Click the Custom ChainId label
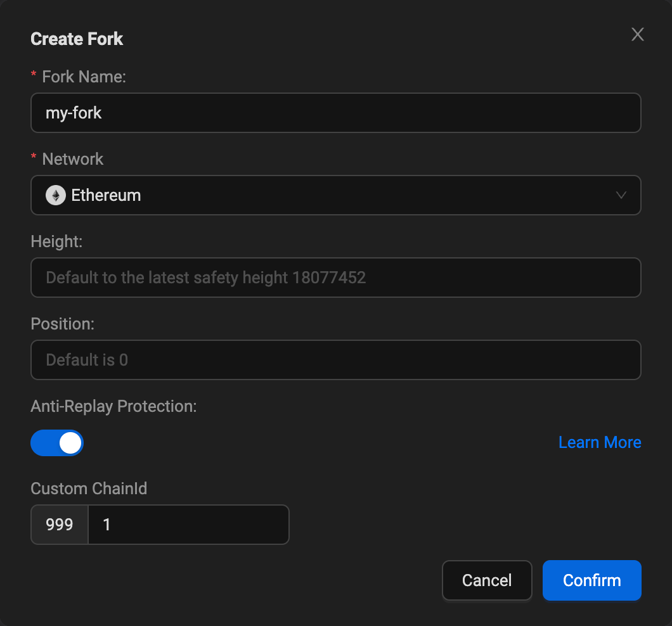Viewport: 672px width, 626px height. coord(89,489)
